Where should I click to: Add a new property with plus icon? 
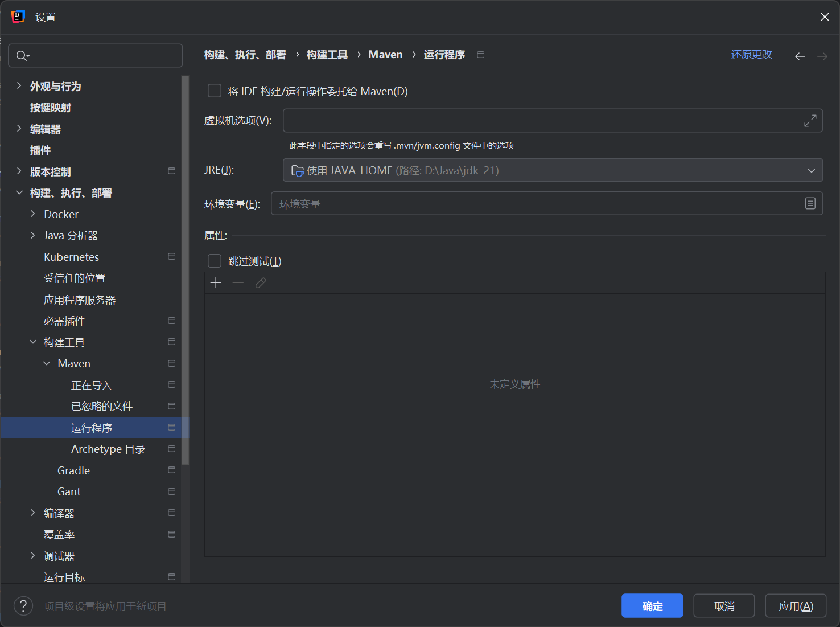pyautogui.click(x=216, y=283)
